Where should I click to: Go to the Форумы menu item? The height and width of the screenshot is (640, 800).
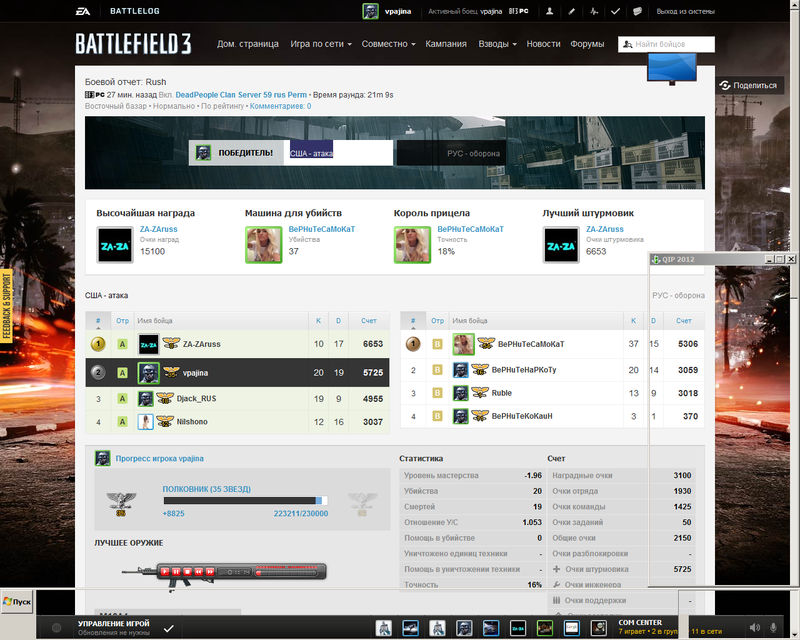tap(587, 44)
